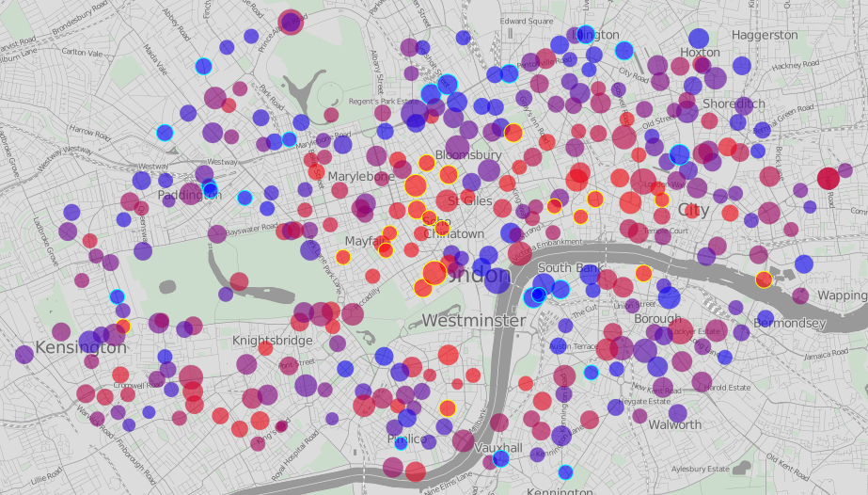Select the Hoxton label on the map
868x495 pixels.
699,53
